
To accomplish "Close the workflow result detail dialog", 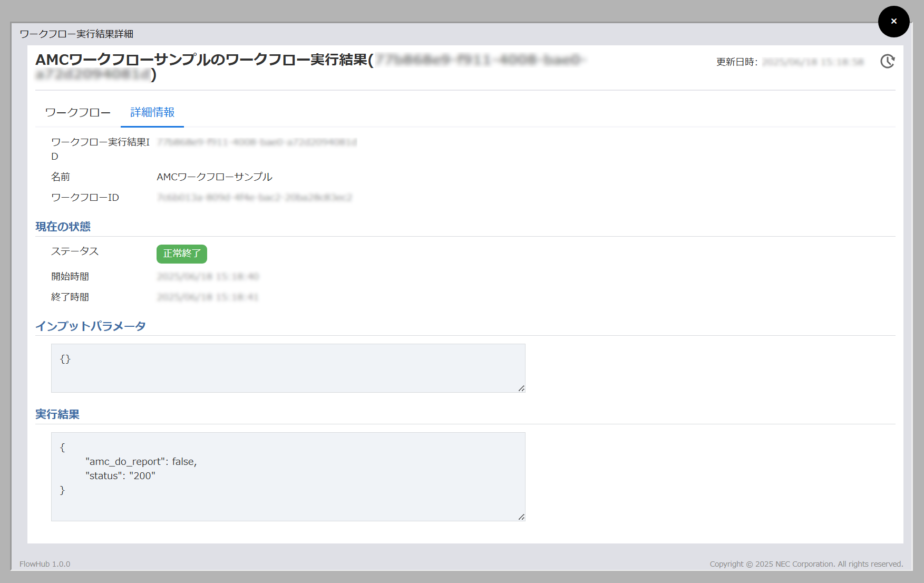I will [893, 22].
